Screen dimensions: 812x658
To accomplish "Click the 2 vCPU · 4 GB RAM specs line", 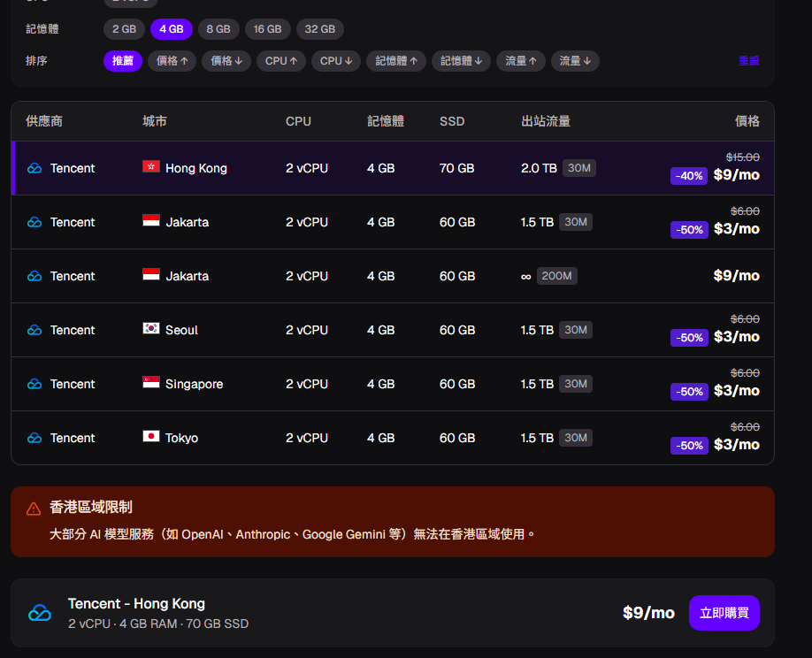I will (x=158, y=624).
